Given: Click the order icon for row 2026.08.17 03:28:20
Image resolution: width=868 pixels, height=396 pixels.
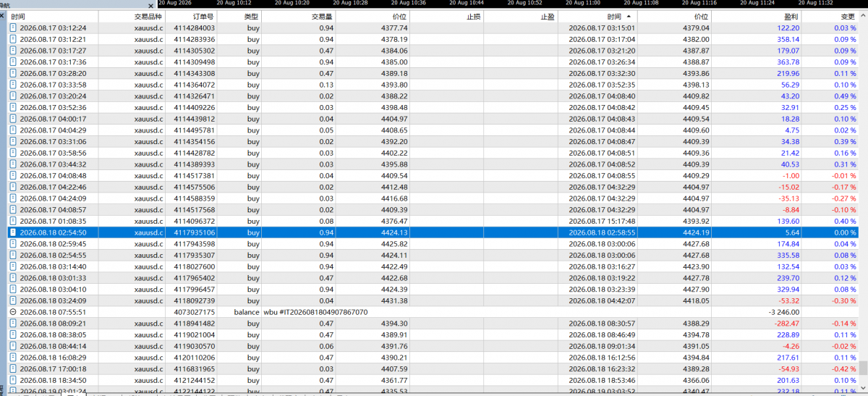Looking at the screenshot, I should click(13, 73).
